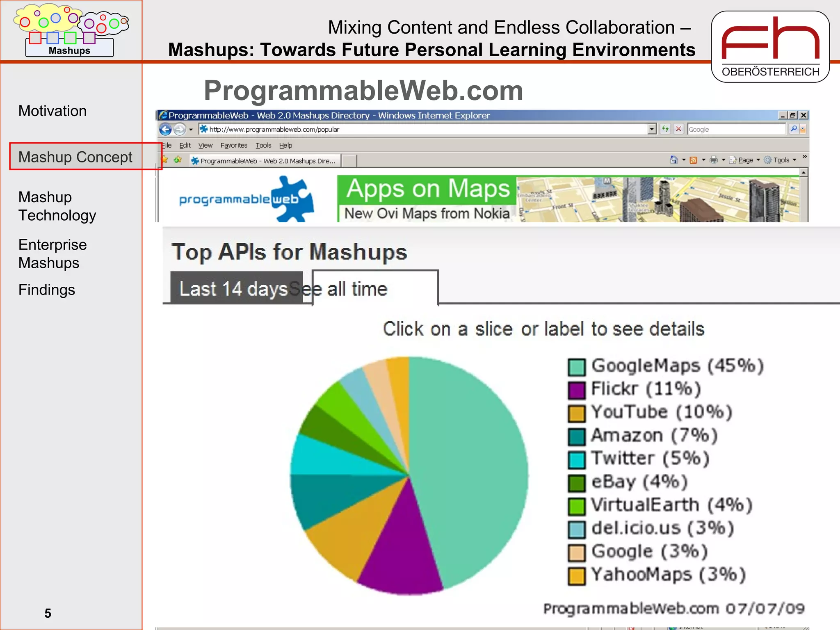Click the orange RSS feeds icon
The width and height of the screenshot is (840, 630).
pyautogui.click(x=694, y=160)
